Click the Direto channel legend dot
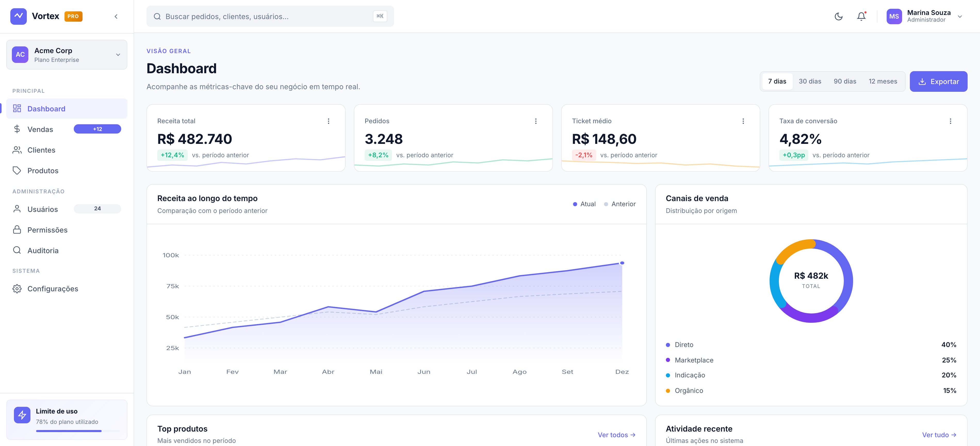The height and width of the screenshot is (446, 980). click(668, 345)
